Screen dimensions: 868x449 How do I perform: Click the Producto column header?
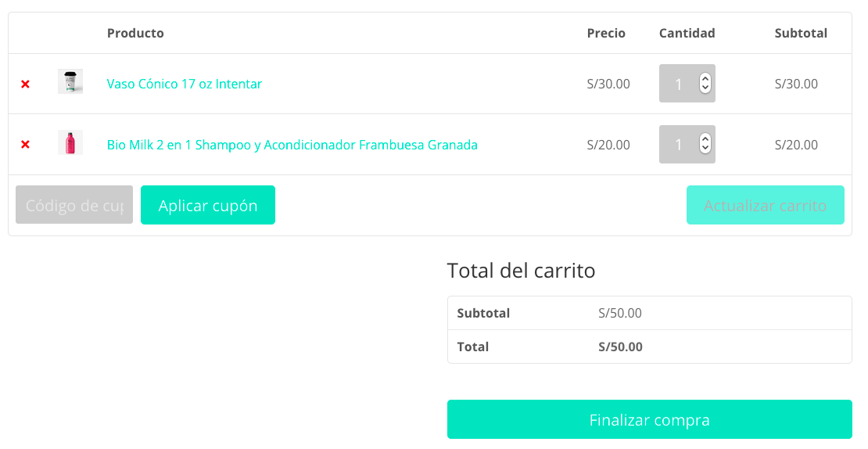(x=135, y=33)
